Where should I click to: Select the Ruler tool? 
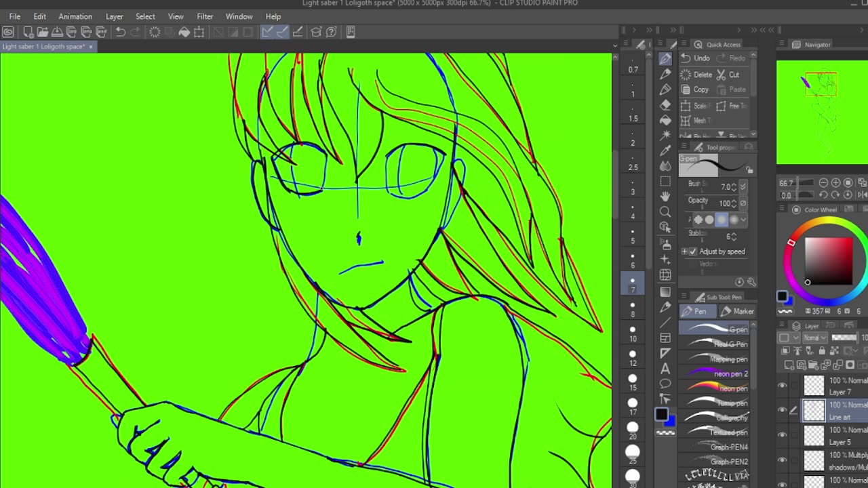[x=665, y=352]
